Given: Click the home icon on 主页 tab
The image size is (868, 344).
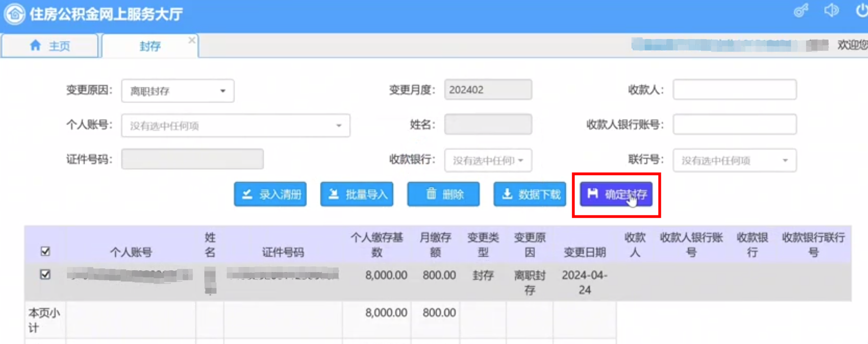Looking at the screenshot, I should [x=35, y=45].
